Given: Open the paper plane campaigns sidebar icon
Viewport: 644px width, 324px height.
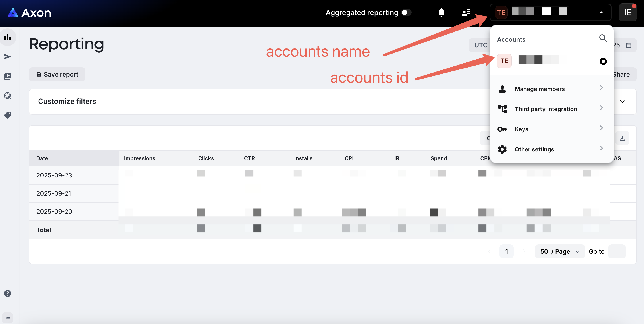Looking at the screenshot, I should pos(8,57).
